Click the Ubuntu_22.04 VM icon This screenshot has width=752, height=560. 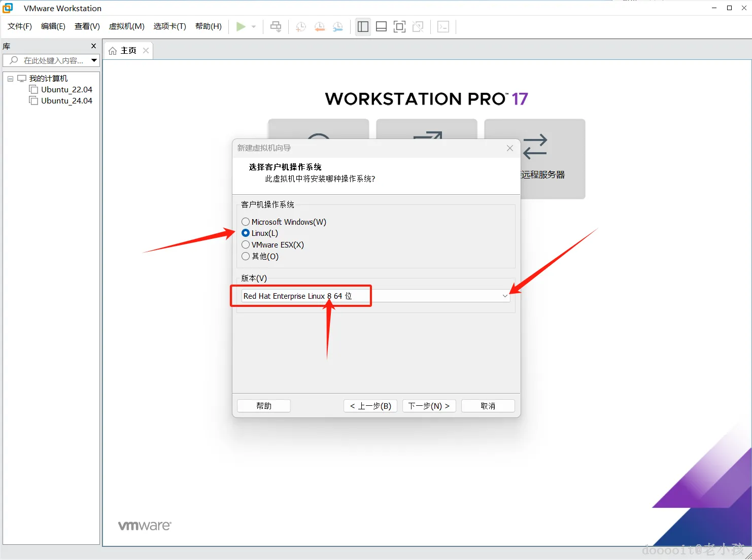point(33,90)
